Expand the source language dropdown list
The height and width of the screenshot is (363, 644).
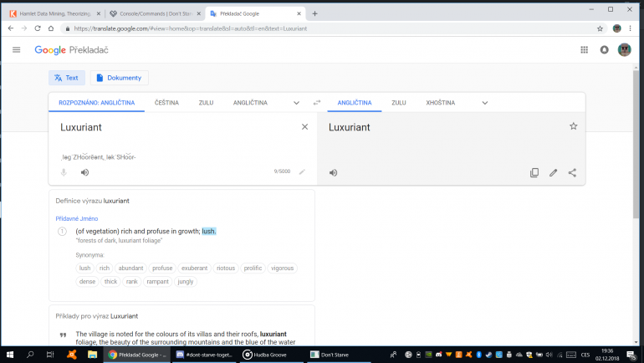296,103
